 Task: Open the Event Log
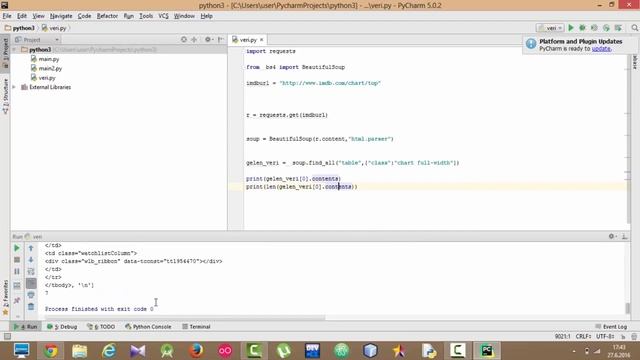click(611, 327)
